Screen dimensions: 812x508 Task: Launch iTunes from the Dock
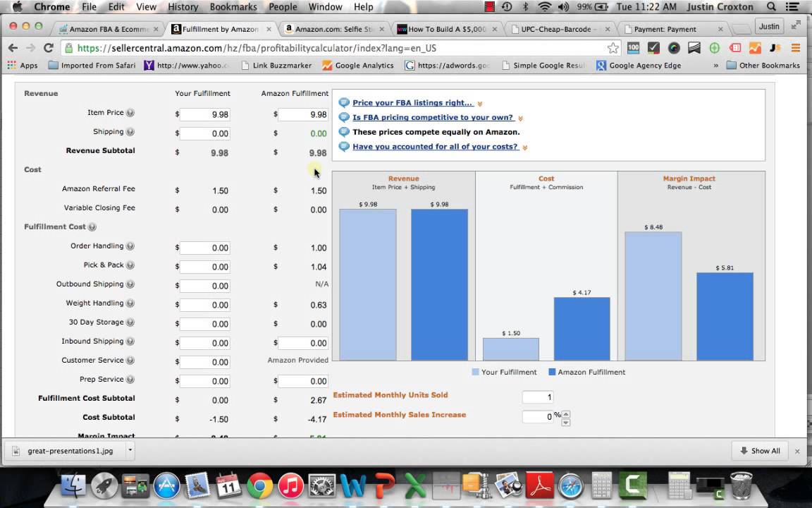point(290,485)
